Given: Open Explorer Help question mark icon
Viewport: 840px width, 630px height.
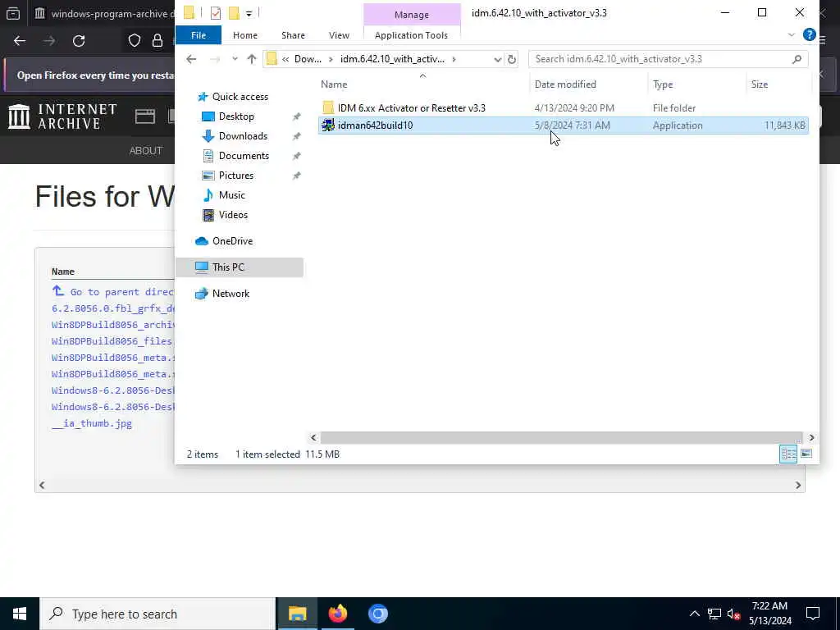Looking at the screenshot, I should coord(809,34).
